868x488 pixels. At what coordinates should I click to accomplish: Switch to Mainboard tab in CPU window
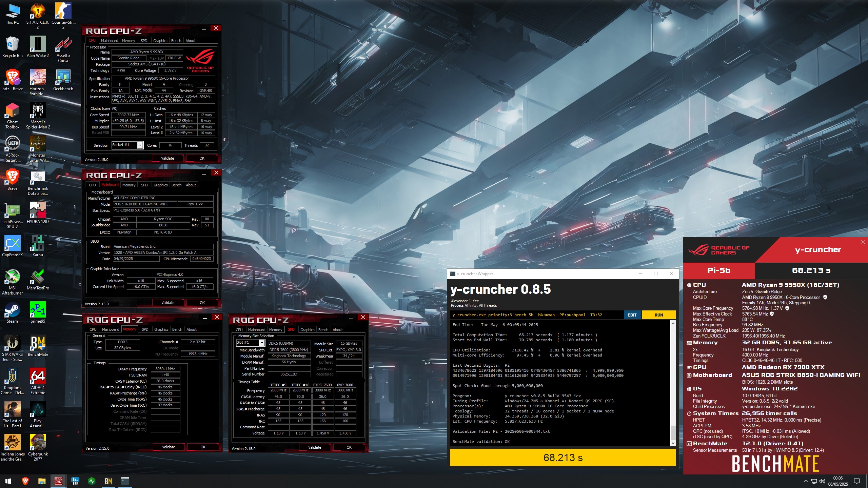tap(110, 41)
